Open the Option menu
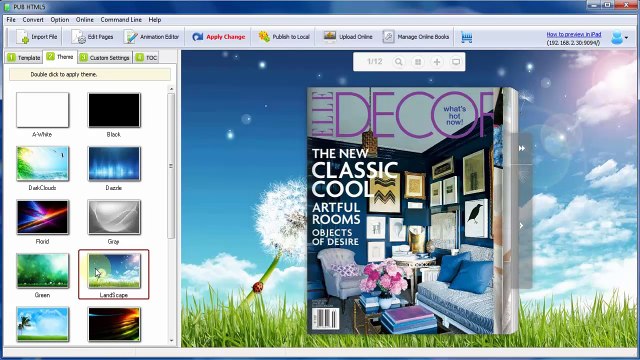This screenshot has width=640, height=360. tap(60, 20)
